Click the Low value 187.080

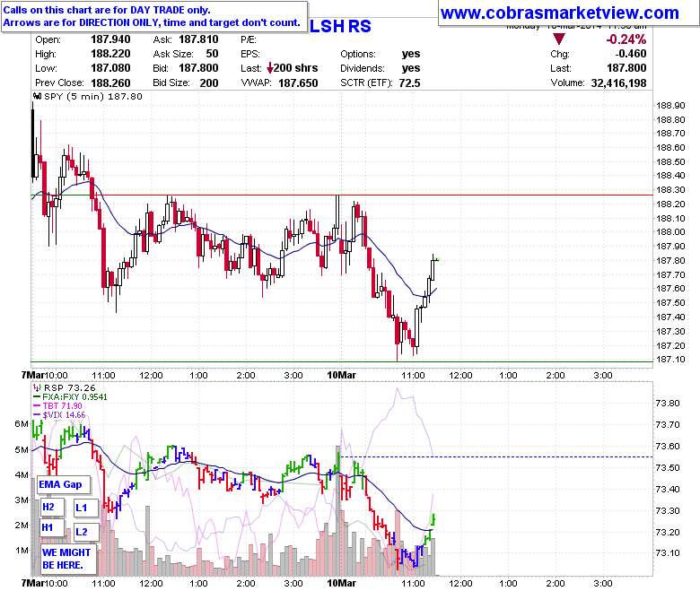pos(110,68)
